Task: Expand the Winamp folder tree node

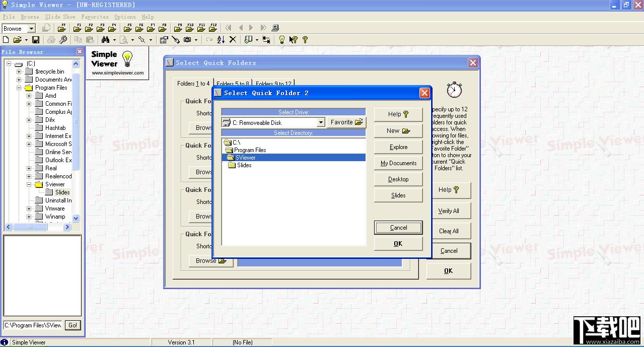Action: coord(29,217)
